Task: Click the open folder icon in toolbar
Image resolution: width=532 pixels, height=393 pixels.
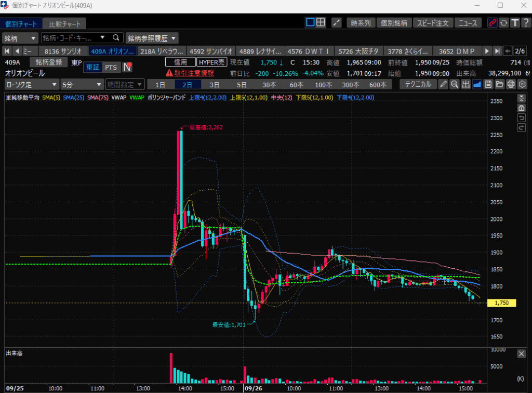Action: (x=500, y=84)
